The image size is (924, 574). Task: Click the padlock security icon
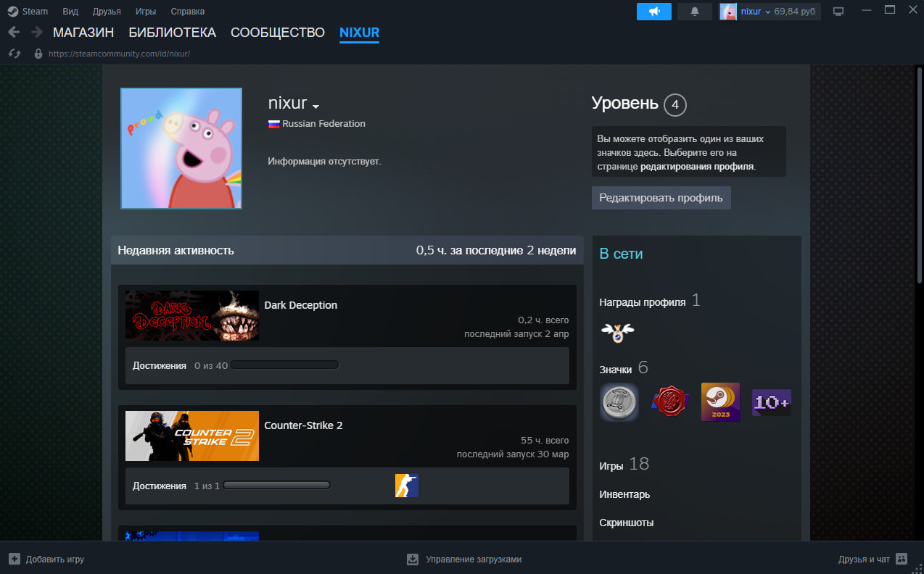point(38,54)
